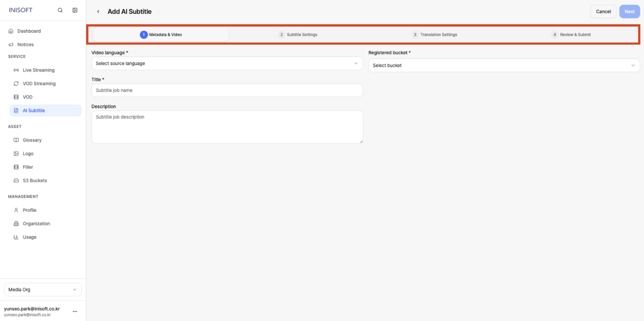Collapse the sidebar panel icon
The image size is (644, 321).
tap(75, 10)
